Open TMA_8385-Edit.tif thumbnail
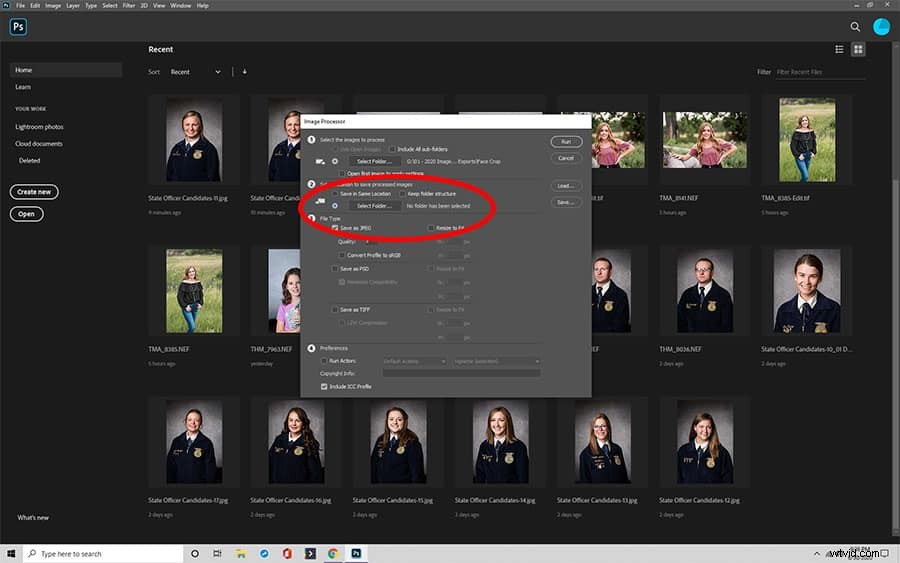This screenshot has height=563, width=900. [x=807, y=139]
